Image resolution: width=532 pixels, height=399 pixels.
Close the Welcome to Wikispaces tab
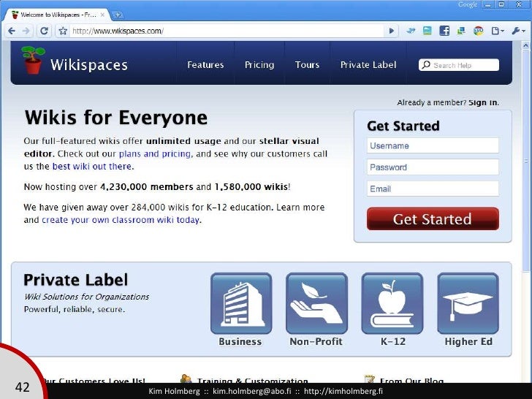point(102,15)
